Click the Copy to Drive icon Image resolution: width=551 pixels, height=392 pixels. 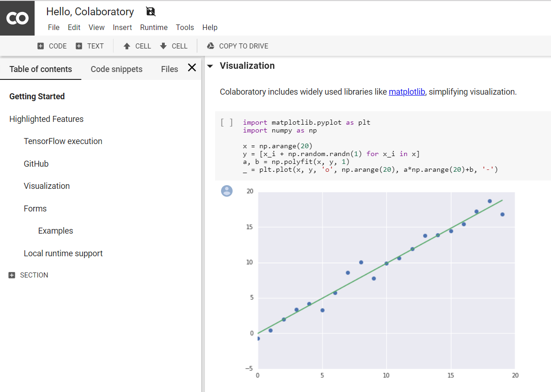click(x=210, y=46)
